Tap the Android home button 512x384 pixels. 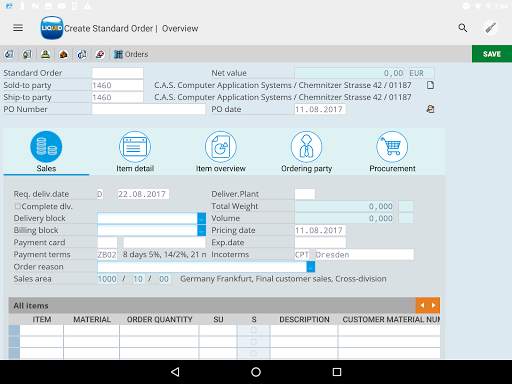tap(256, 372)
